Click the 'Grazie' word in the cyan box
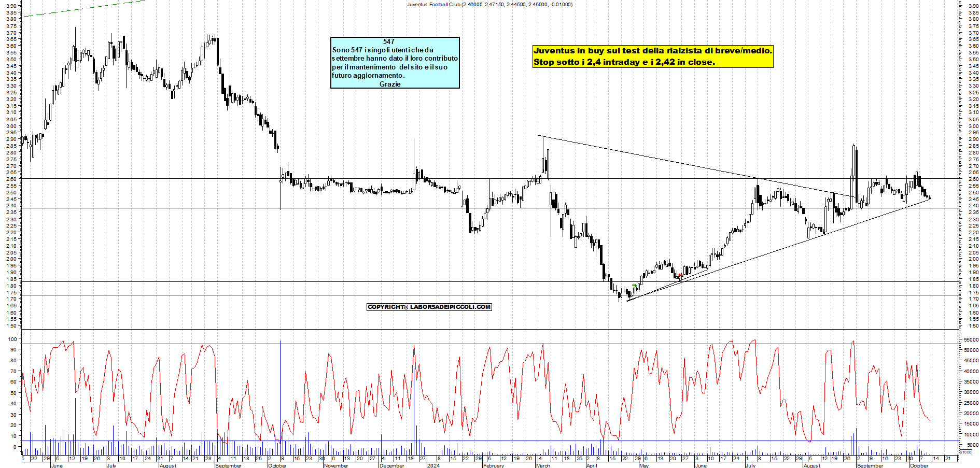 (x=390, y=84)
